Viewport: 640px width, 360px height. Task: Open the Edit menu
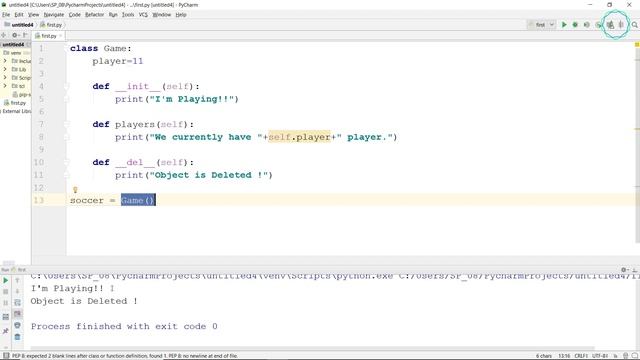coord(19,15)
